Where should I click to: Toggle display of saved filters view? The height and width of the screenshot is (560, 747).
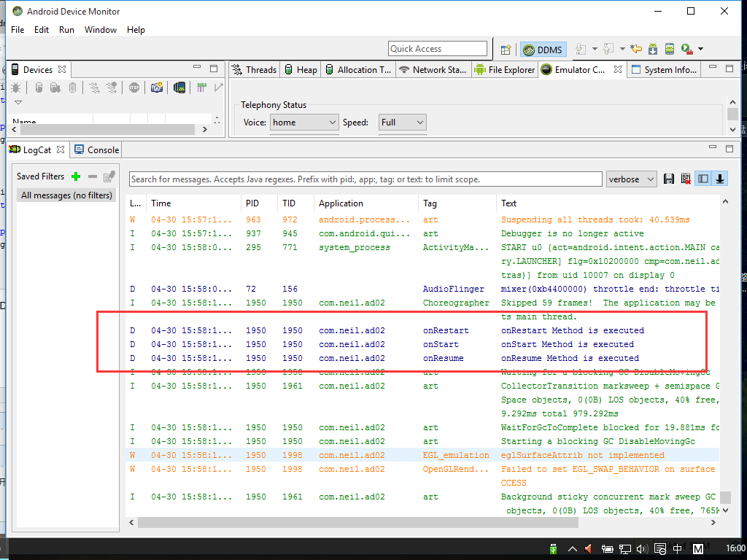pos(703,179)
